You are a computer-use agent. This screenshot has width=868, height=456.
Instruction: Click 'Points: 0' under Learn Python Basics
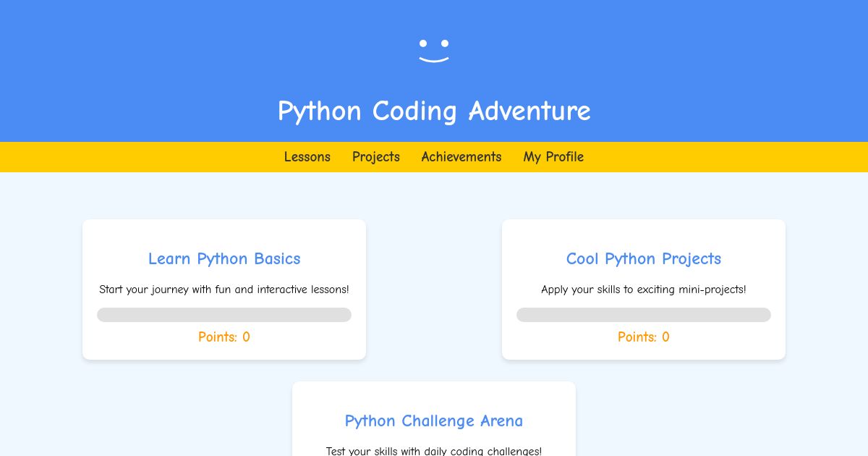[x=224, y=337]
